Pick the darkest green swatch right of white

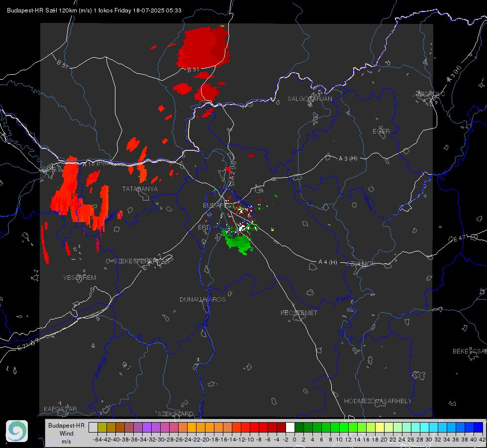coord(299,427)
